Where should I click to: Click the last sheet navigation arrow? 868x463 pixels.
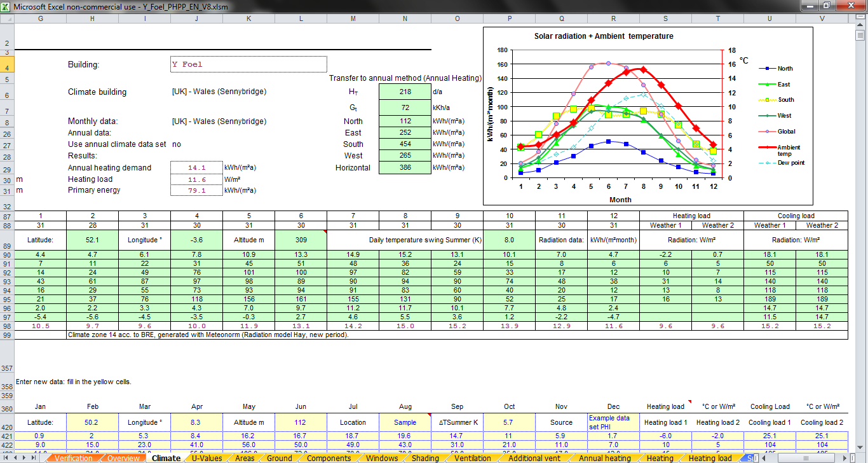[34, 458]
